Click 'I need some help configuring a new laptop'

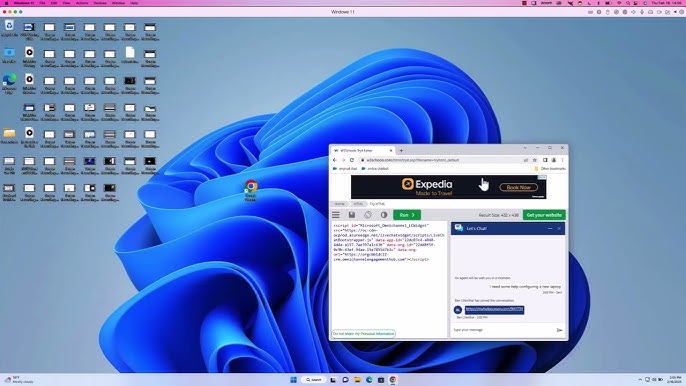pyautogui.click(x=525, y=287)
